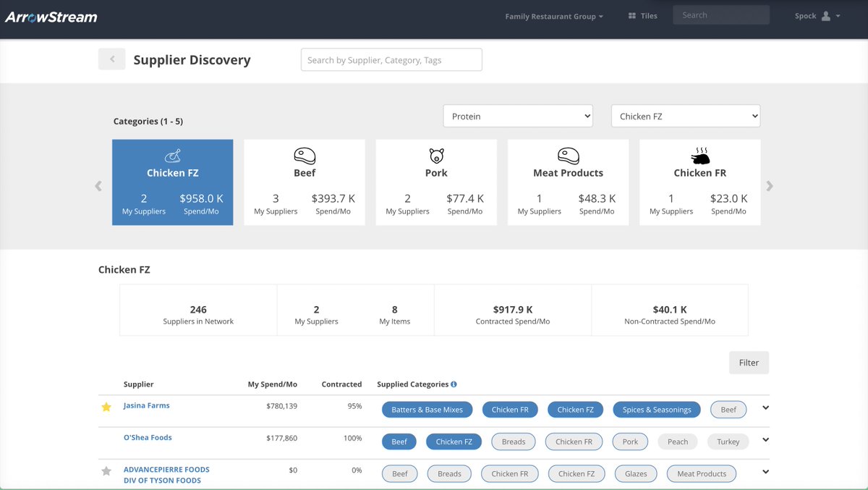The height and width of the screenshot is (490, 868).
Task: Click Batters & Base Mixes tag for Jasina Farms
Action: [427, 410]
